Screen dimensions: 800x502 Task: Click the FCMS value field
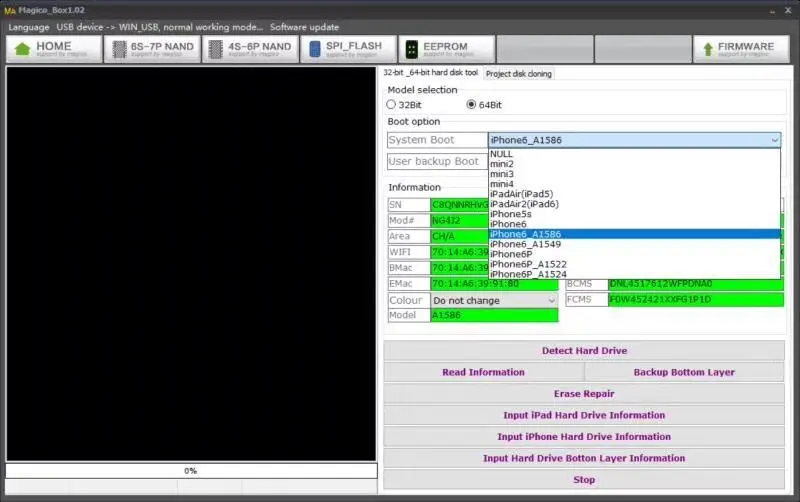point(696,299)
